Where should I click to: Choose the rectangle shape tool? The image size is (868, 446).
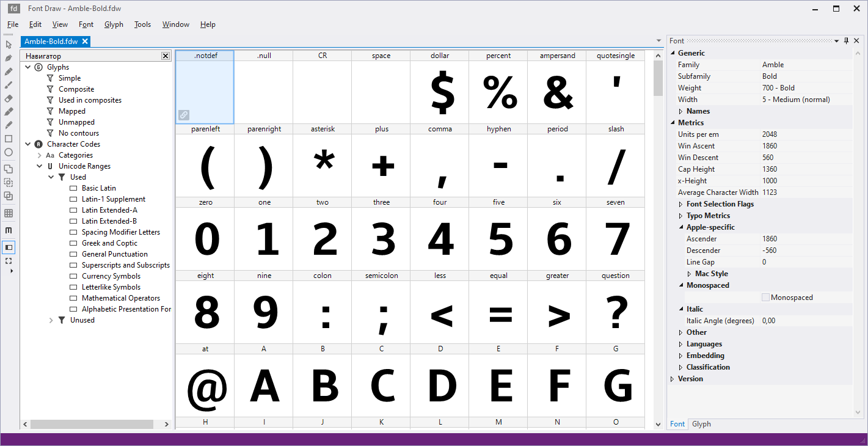tap(9, 139)
